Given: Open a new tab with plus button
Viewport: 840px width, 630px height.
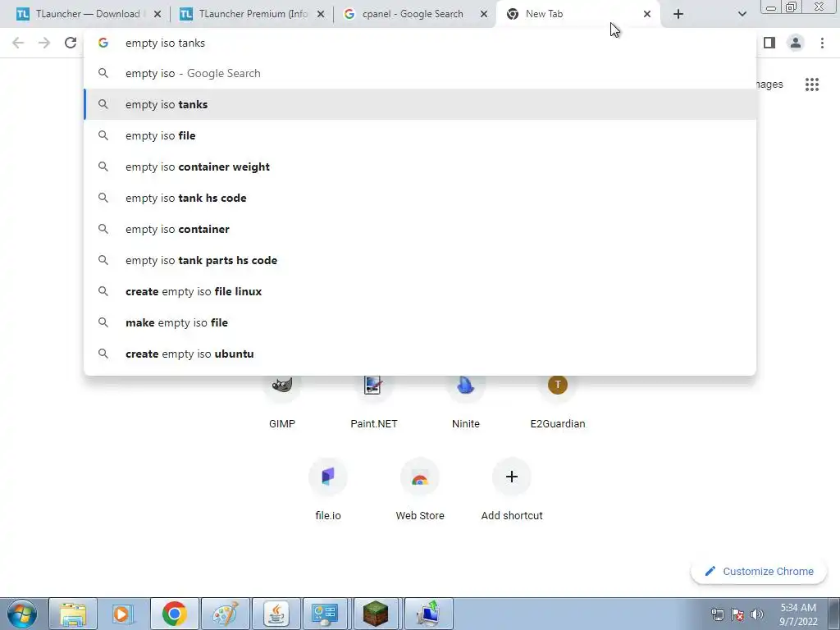Looking at the screenshot, I should (678, 14).
